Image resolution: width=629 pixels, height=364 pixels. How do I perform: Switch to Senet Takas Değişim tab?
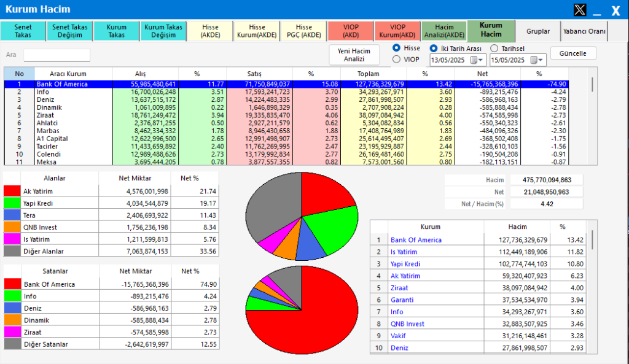[70, 31]
